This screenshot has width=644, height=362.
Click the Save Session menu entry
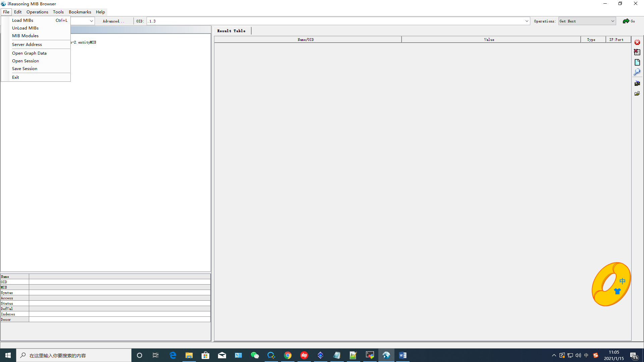24,69
